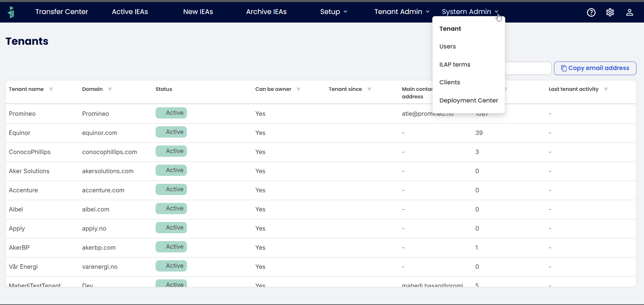Click the accenture.com domain cell
Screen dimensions: 644x305
pos(103,190)
